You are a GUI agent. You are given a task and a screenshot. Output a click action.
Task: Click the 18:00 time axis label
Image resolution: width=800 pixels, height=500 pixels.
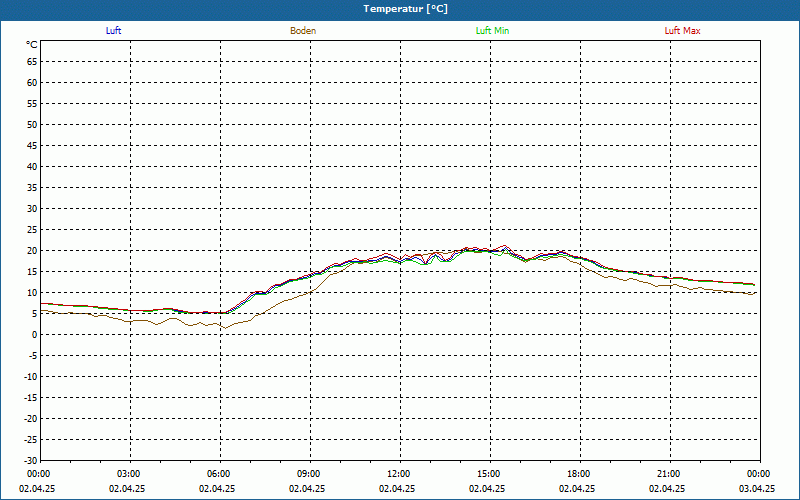pos(579,474)
